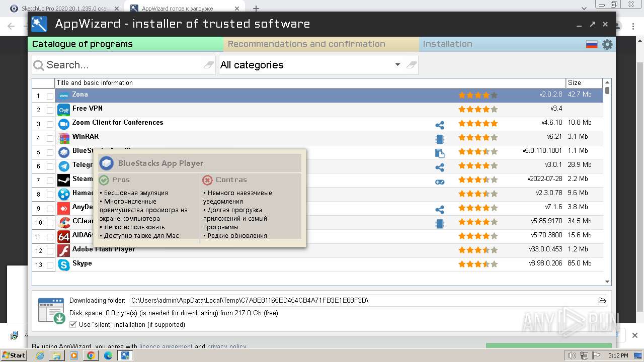Tick checkbox for row 7 Steam
644x362 pixels.
(x=50, y=180)
